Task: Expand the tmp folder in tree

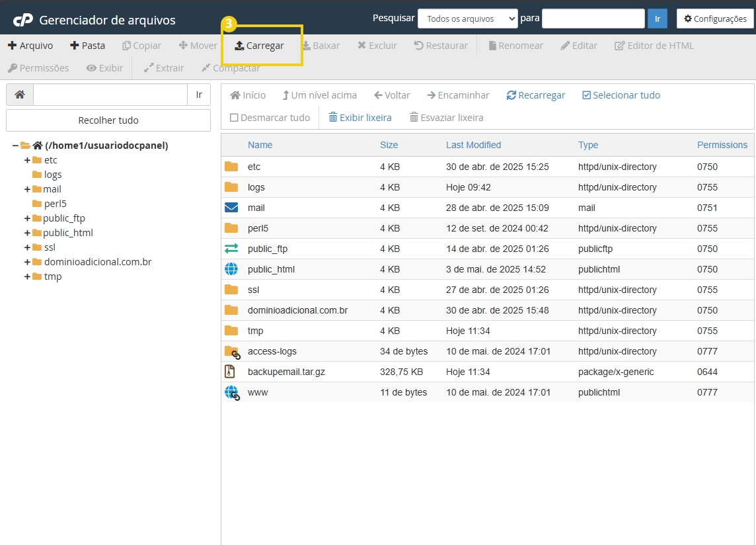Action: [x=28, y=276]
